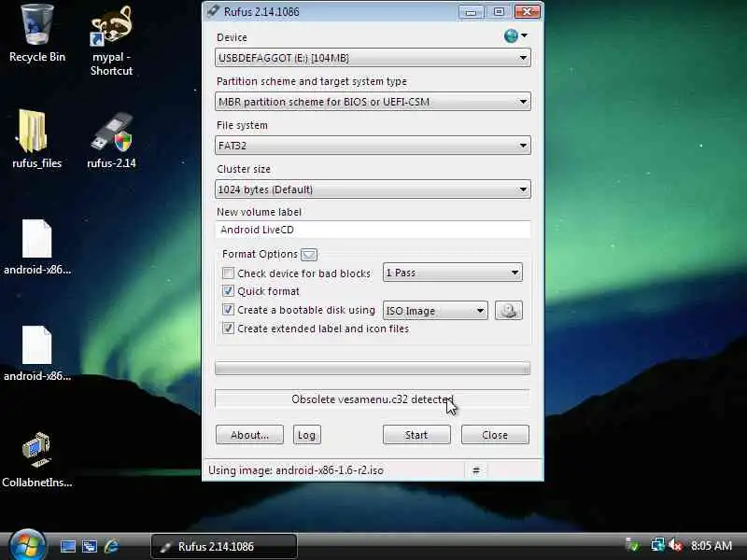Open the File system FAT32 dropdown

pyautogui.click(x=373, y=146)
